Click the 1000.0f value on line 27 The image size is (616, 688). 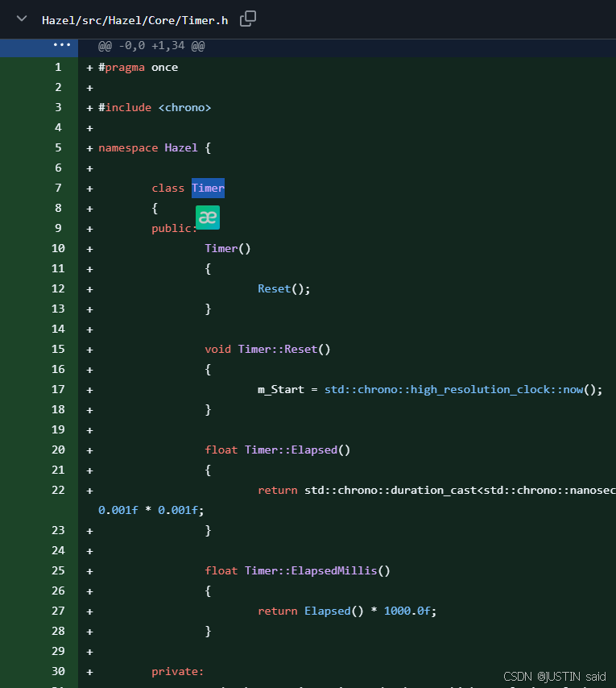coord(410,611)
